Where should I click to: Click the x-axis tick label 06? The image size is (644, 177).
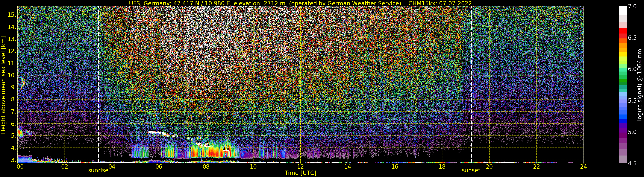[x=159, y=167]
